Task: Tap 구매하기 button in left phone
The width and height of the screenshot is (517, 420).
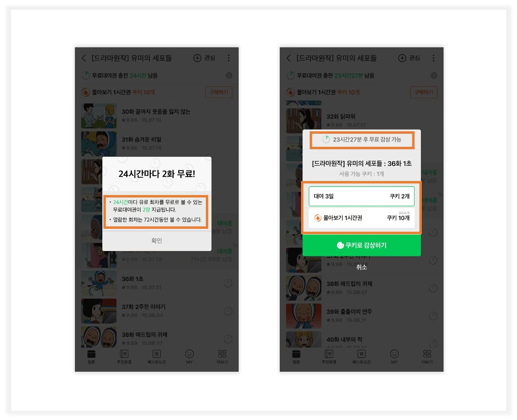Action: coord(218,92)
